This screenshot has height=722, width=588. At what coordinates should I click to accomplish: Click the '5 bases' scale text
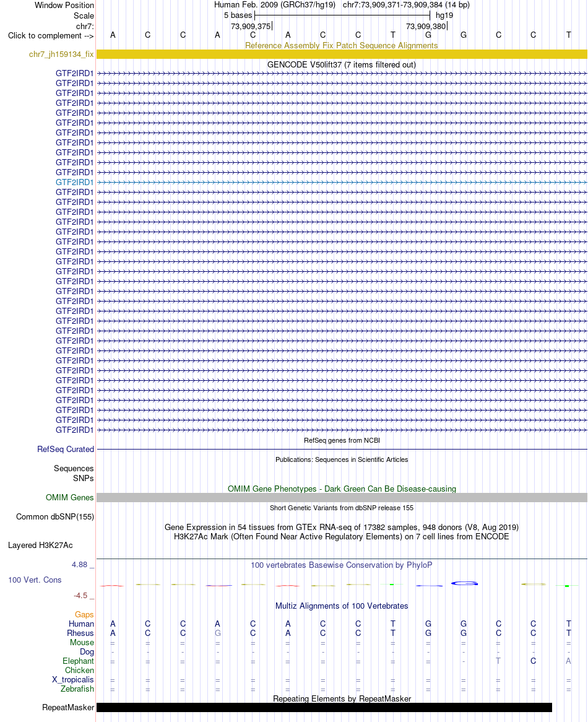[238, 15]
